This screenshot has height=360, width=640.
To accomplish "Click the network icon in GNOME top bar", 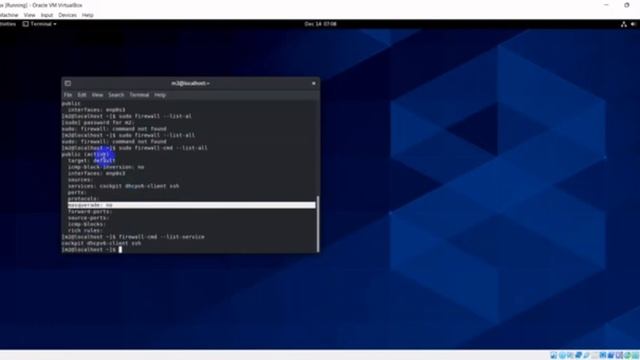I will [x=623, y=24].
